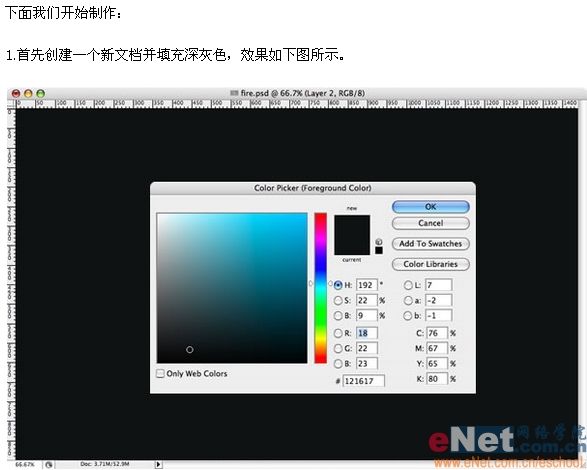
Task: Cancel the Color Picker dialog
Action: click(431, 224)
